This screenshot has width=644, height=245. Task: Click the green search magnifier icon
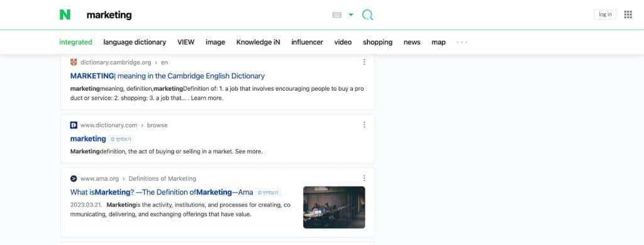click(x=367, y=15)
